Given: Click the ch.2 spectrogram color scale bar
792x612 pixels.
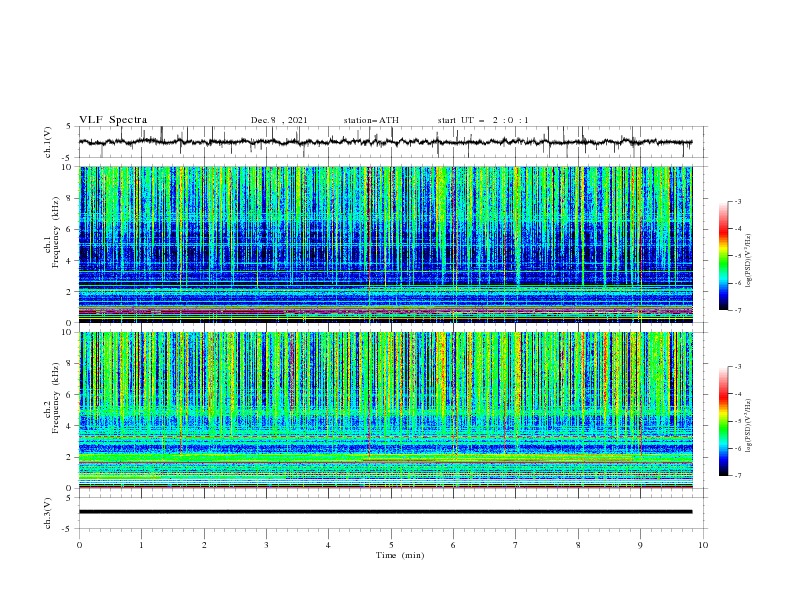Looking at the screenshot, I should tap(724, 421).
